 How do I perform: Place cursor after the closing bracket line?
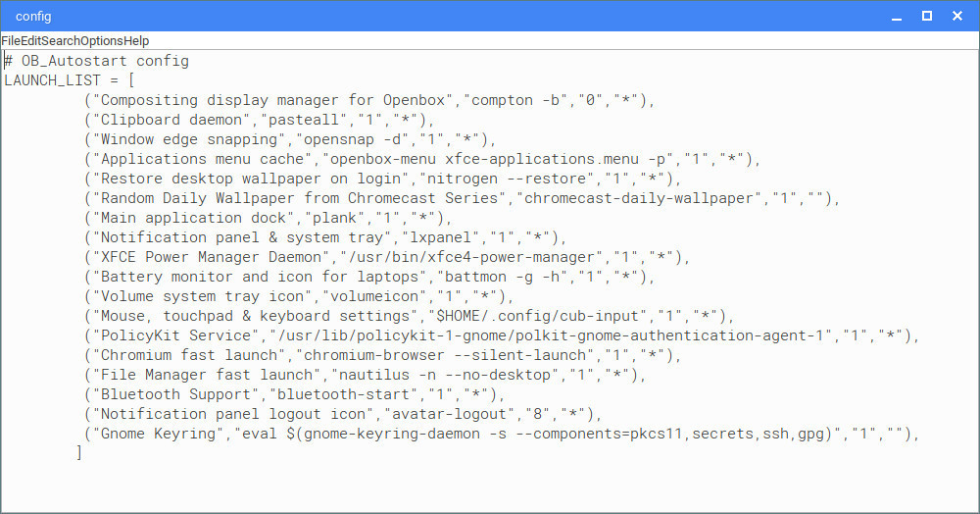point(83,453)
